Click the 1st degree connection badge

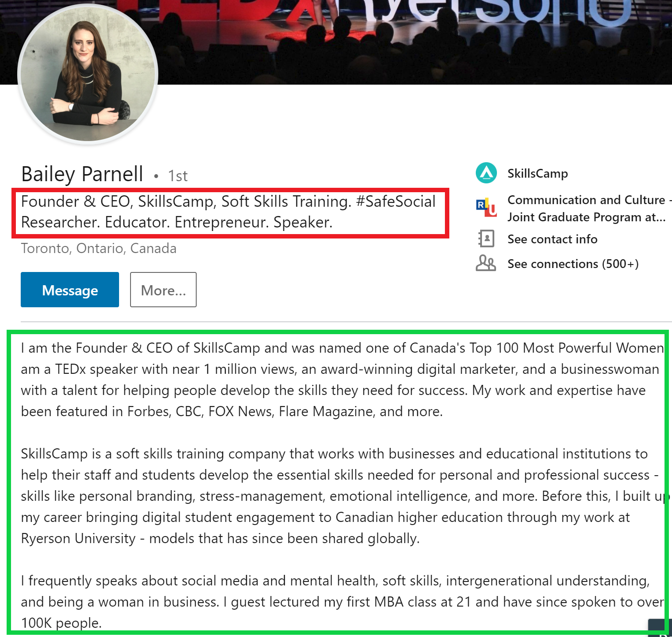coord(178,176)
